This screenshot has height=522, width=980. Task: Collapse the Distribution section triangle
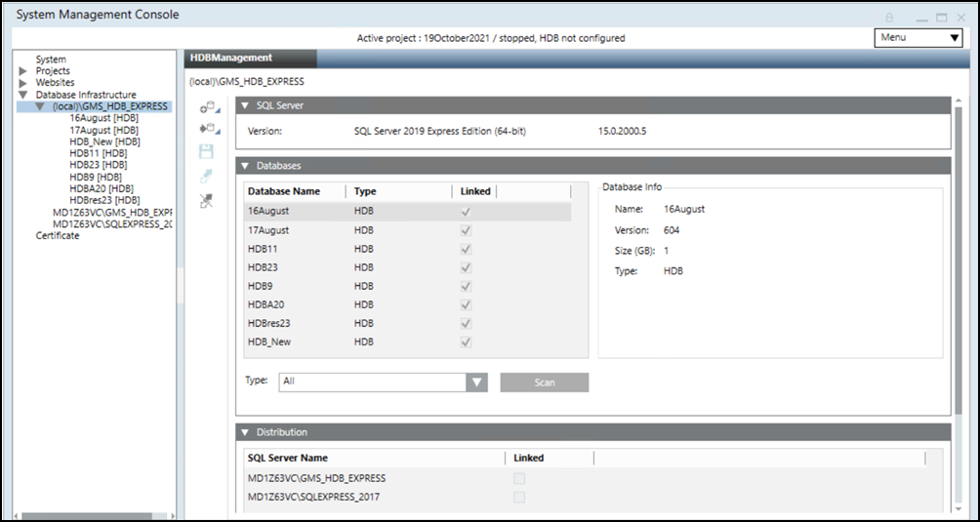coord(245,432)
